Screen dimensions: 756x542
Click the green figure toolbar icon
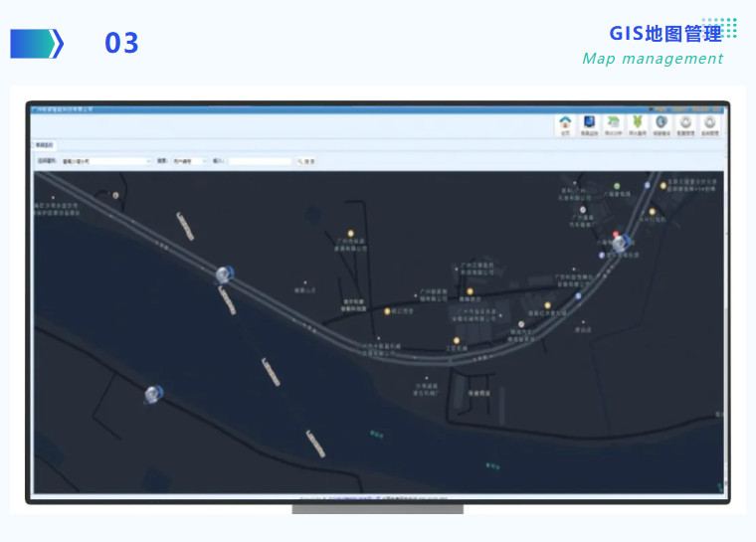pyautogui.click(x=638, y=123)
